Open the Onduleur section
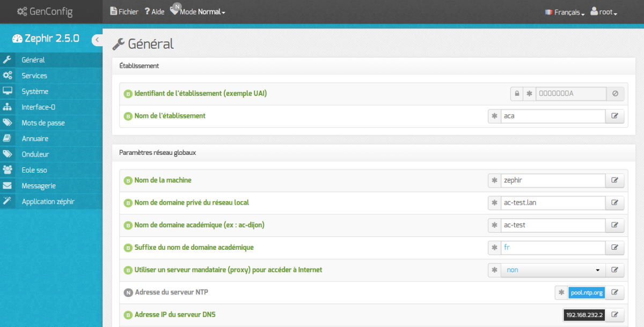Screen dimensions: 644x327 [51, 154]
